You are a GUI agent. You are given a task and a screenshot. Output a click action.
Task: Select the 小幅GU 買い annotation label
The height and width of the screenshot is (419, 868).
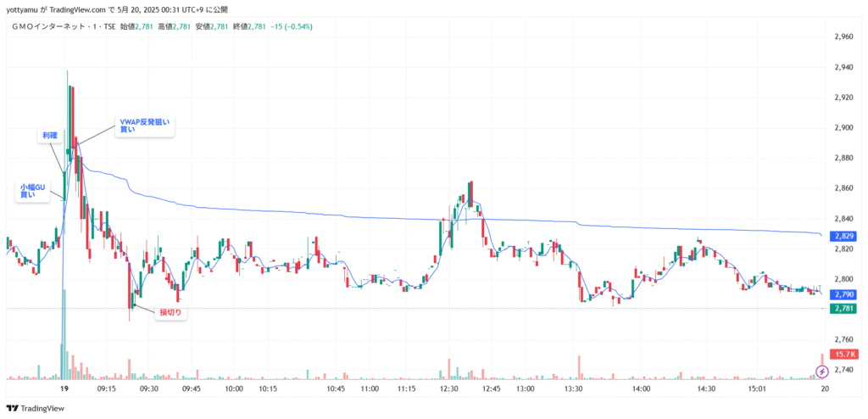point(32,191)
